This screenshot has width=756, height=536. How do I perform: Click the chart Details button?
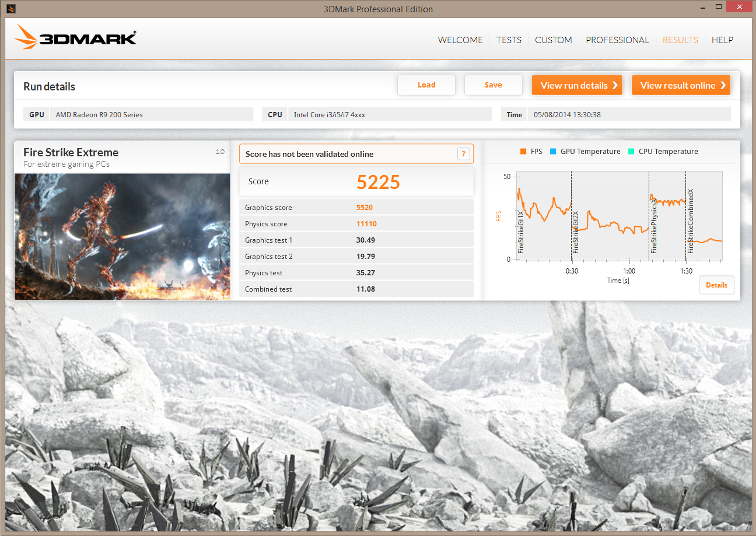coord(716,285)
